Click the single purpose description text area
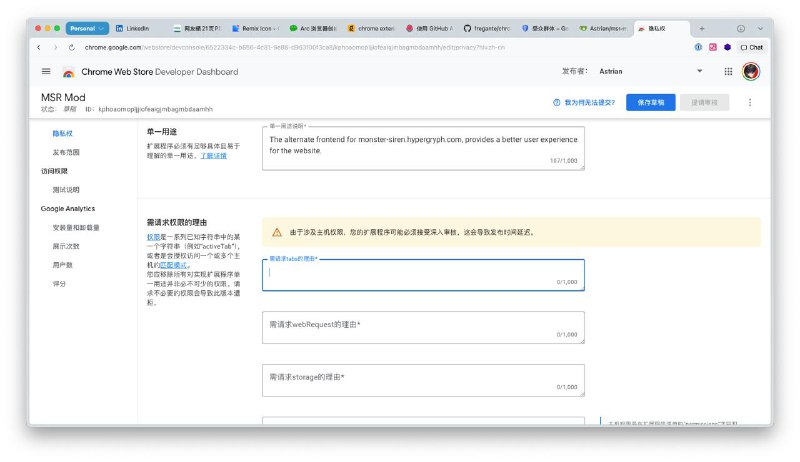 point(423,148)
